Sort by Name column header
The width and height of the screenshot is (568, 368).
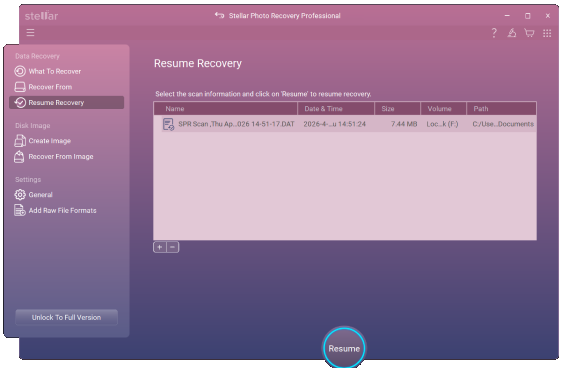(x=225, y=109)
